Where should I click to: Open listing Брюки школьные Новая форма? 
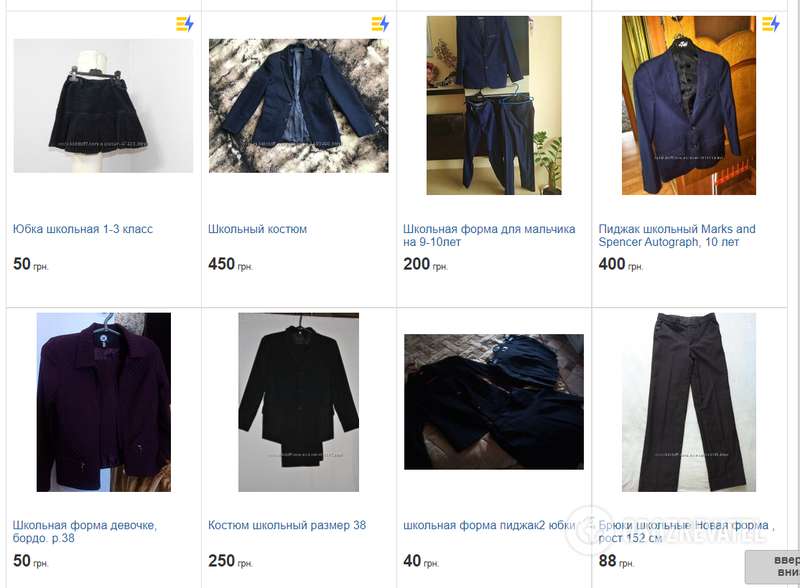click(x=686, y=531)
